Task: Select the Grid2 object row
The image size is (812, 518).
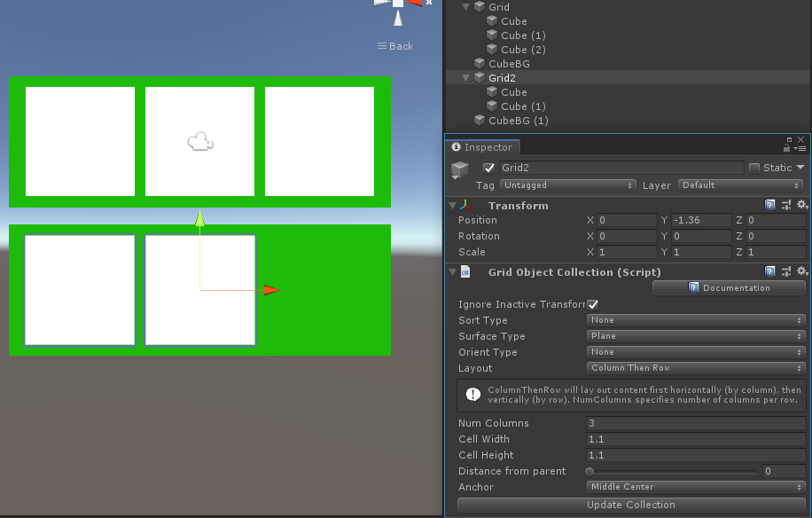Action: pos(629,78)
